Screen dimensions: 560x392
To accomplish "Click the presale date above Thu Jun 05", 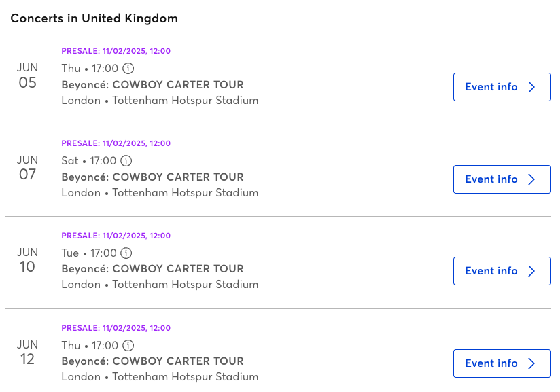I will [116, 51].
